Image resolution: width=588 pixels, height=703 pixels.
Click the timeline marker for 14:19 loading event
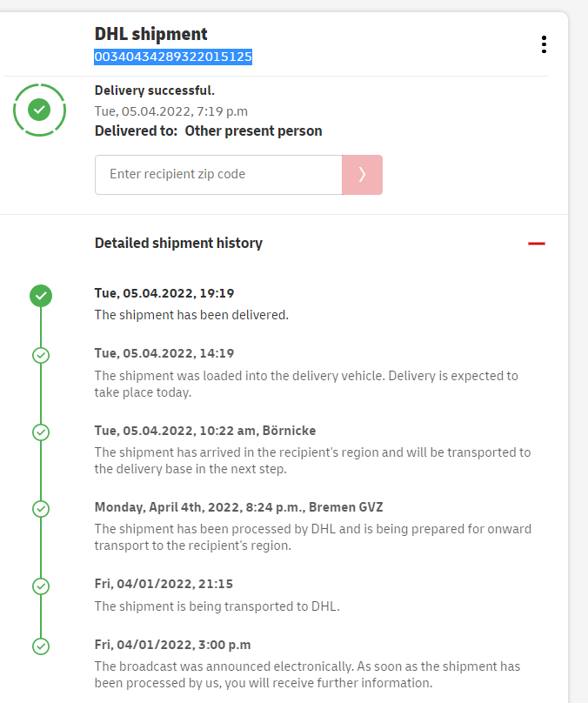coord(41,355)
